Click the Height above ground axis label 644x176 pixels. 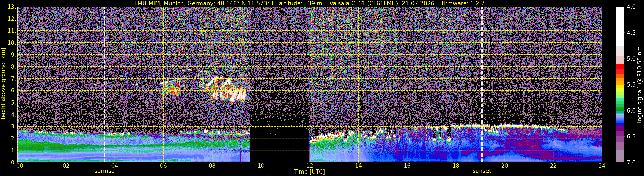point(3,85)
